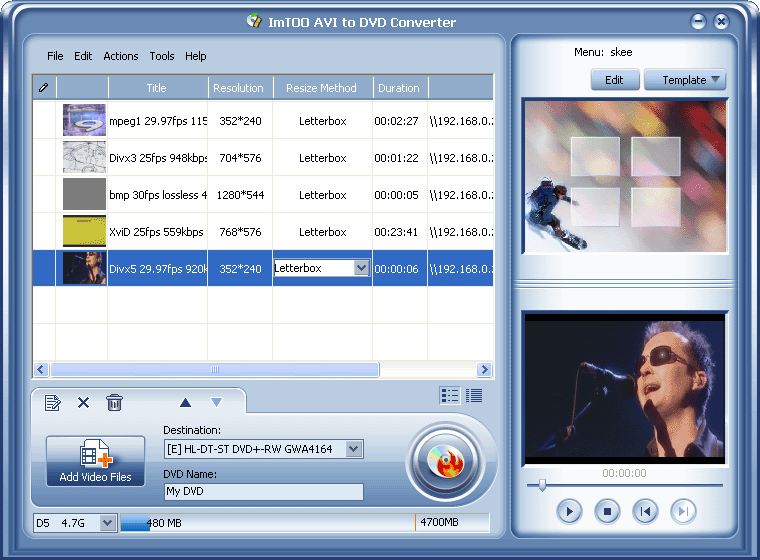The image size is (760, 560).
Task: Jump to previous frame in preview
Action: tap(645, 512)
